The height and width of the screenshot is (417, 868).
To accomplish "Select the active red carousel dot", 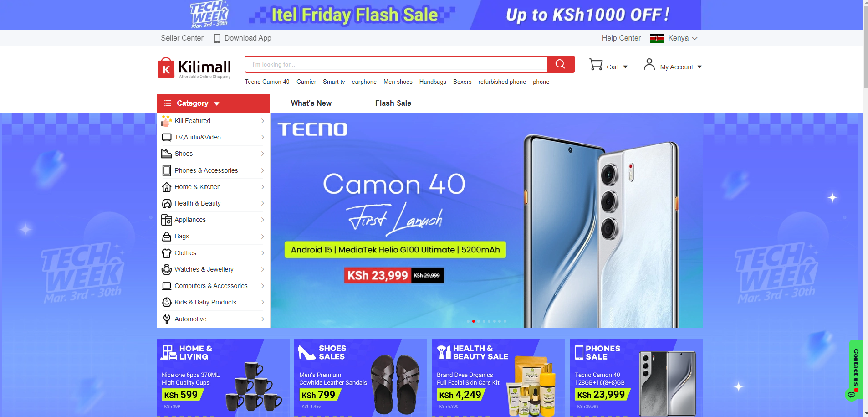I will point(474,321).
